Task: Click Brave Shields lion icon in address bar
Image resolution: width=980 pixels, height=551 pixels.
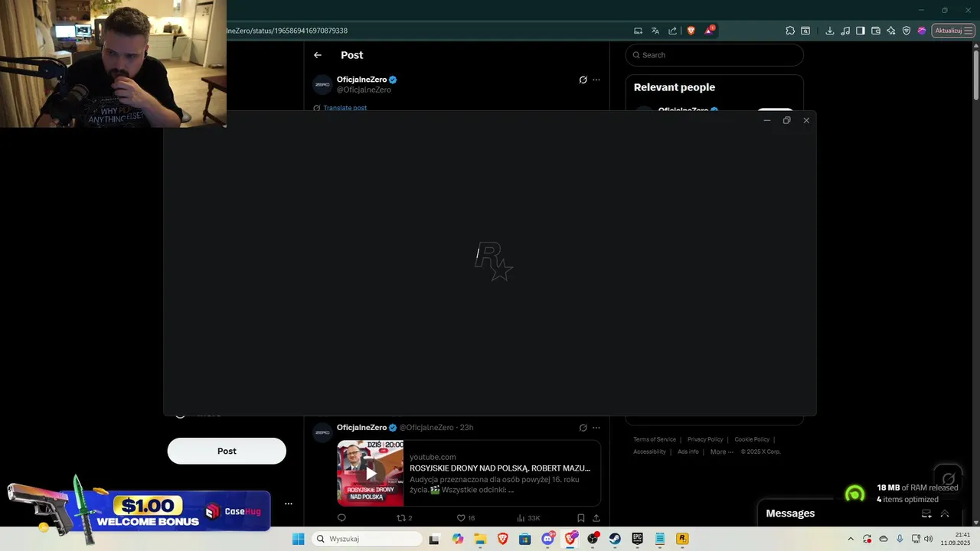Action: click(x=691, y=31)
